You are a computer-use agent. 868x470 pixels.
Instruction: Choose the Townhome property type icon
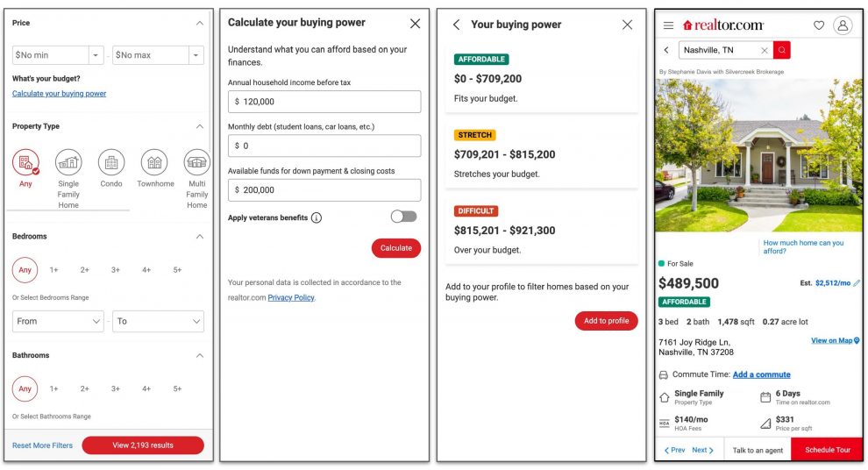(155, 163)
